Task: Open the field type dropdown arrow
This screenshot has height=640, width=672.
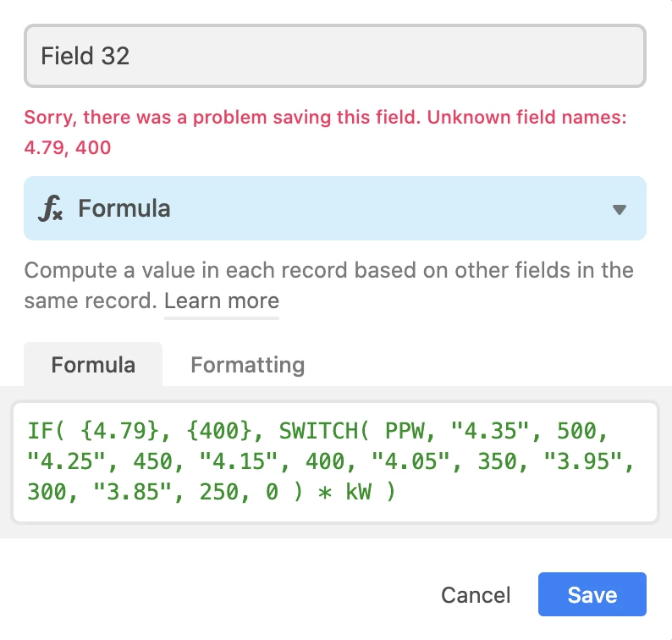Action: pos(620,209)
